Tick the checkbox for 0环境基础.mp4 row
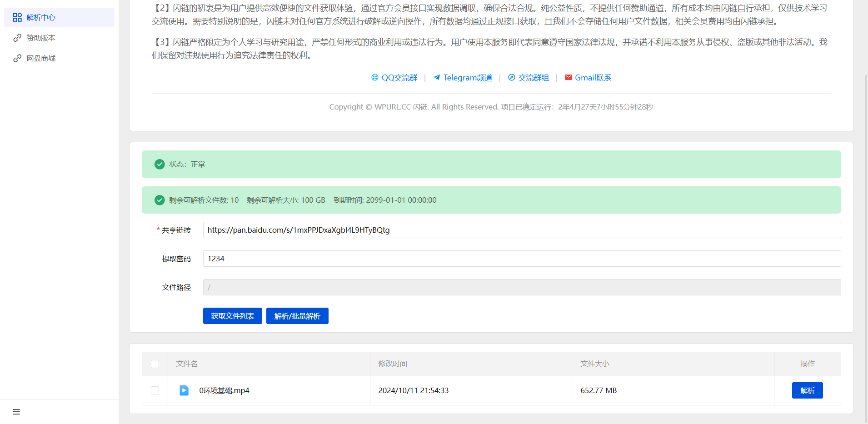 coord(155,390)
